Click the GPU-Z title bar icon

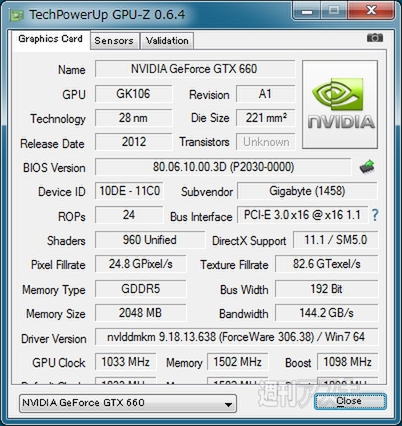tap(16, 15)
